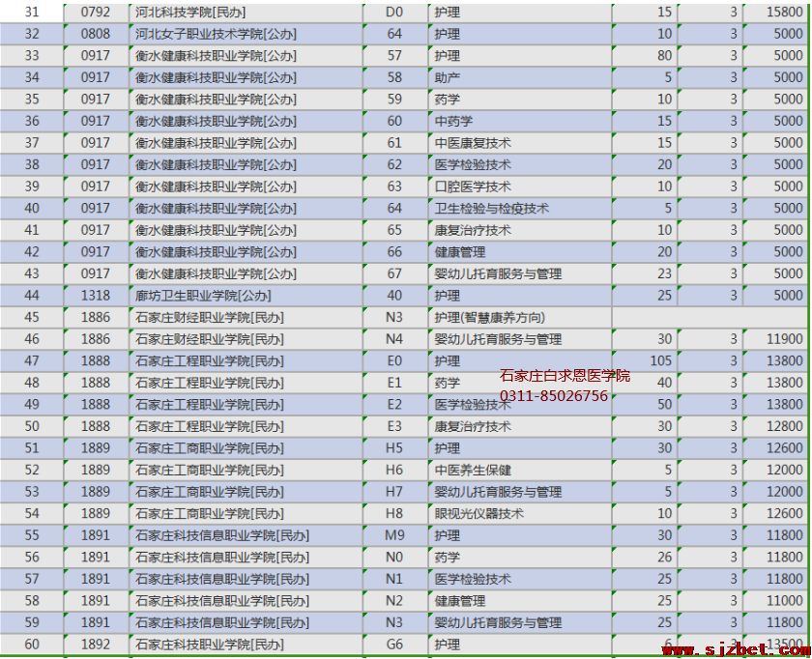Select tuition 15800 cell in row 31
Screen dimensions: 812x659
(x=775, y=13)
